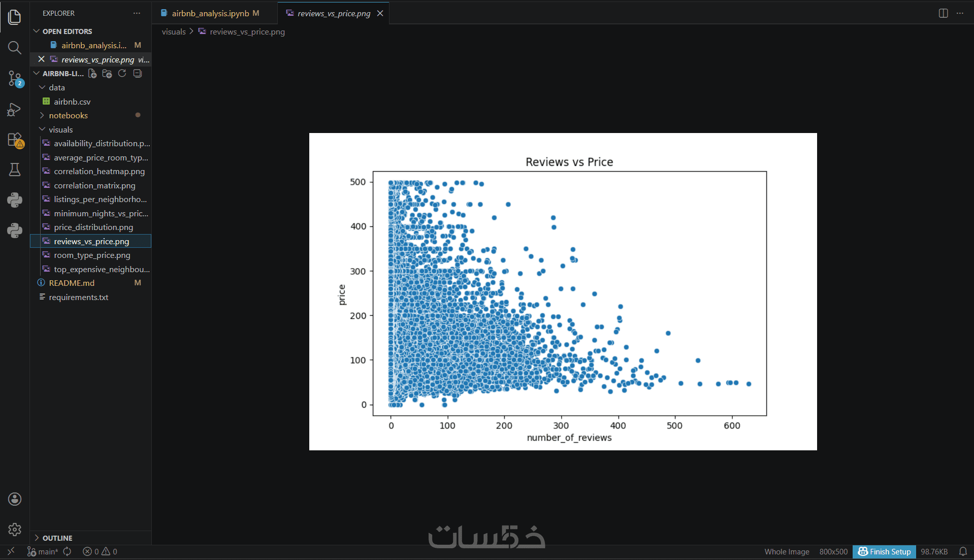The image size is (974, 560).
Task: Open Explorer views and more actions menu
Action: point(137,13)
